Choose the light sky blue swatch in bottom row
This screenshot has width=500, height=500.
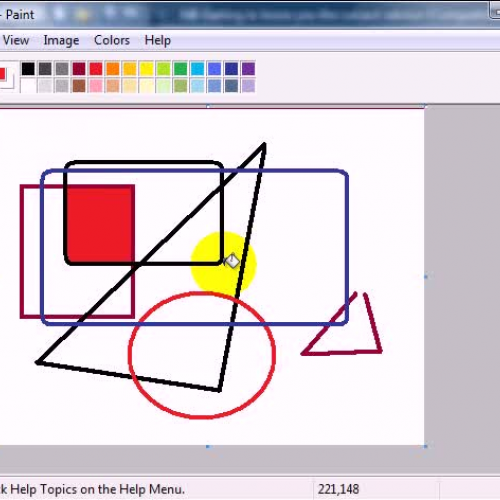pyautogui.click(x=198, y=86)
